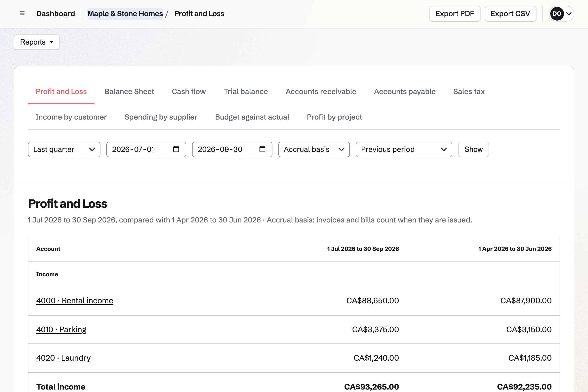Click the Laundry value CA$1,240.00
This screenshot has height=392, width=588.
[x=376, y=358]
